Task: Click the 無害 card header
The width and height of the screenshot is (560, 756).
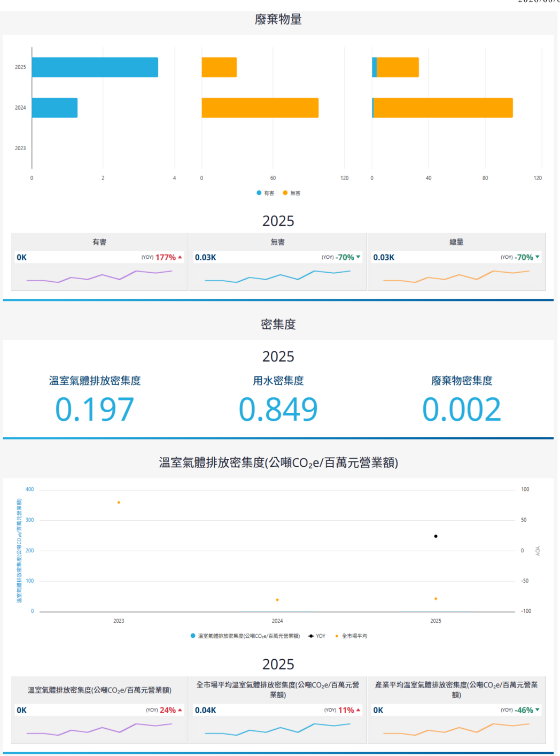Action: point(278,242)
